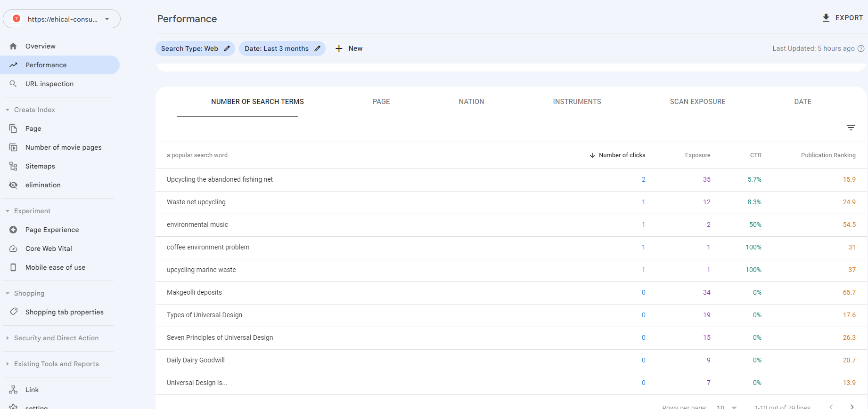Click the elimination crossed-eye icon

[13, 185]
